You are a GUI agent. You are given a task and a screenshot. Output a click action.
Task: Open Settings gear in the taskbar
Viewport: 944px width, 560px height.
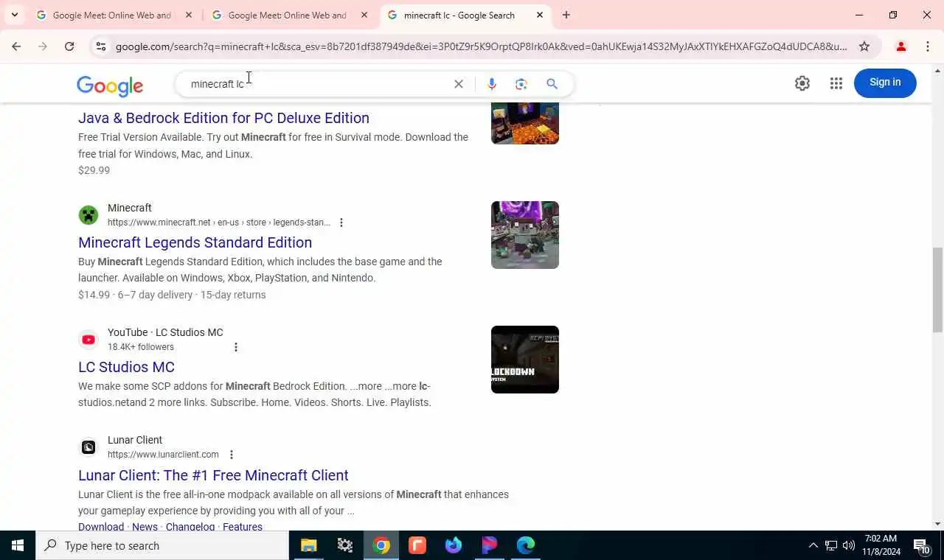(345, 545)
